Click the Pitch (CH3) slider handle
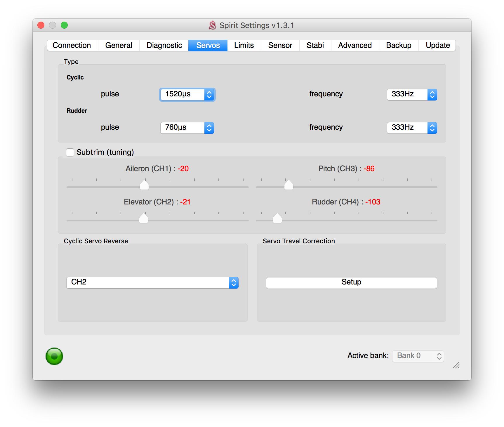 point(289,185)
